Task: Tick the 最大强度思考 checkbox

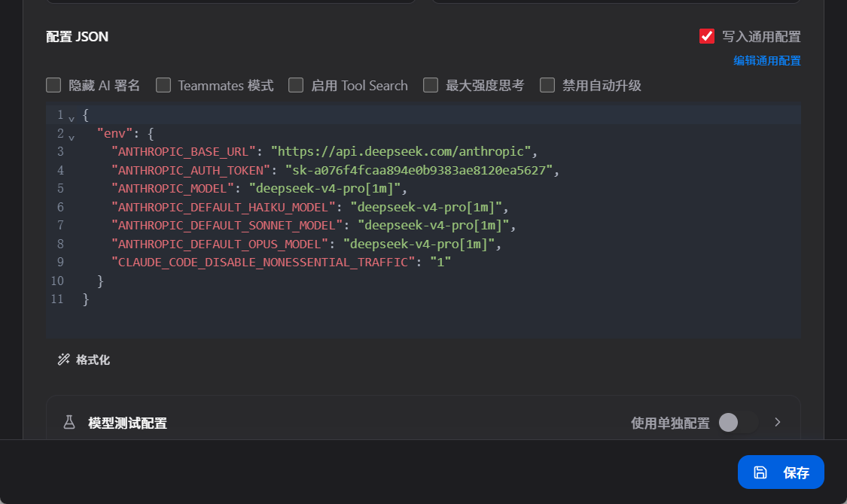Action: [431, 85]
